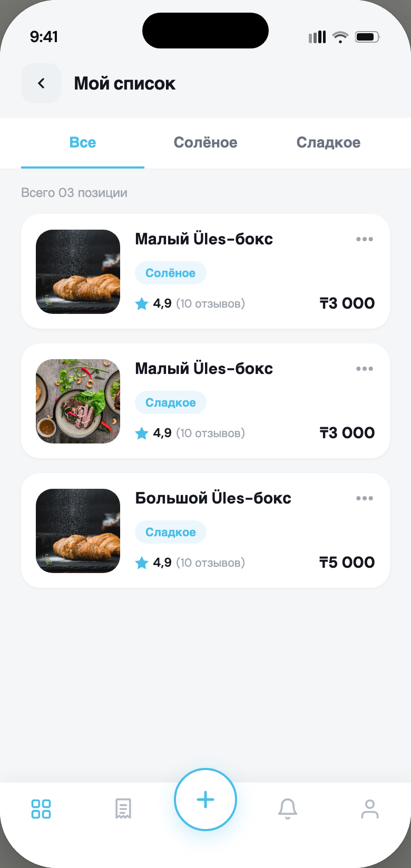The width and height of the screenshot is (411, 868).
Task: Open three-dot menu of first Малый Üles-бокс
Action: coord(365,239)
